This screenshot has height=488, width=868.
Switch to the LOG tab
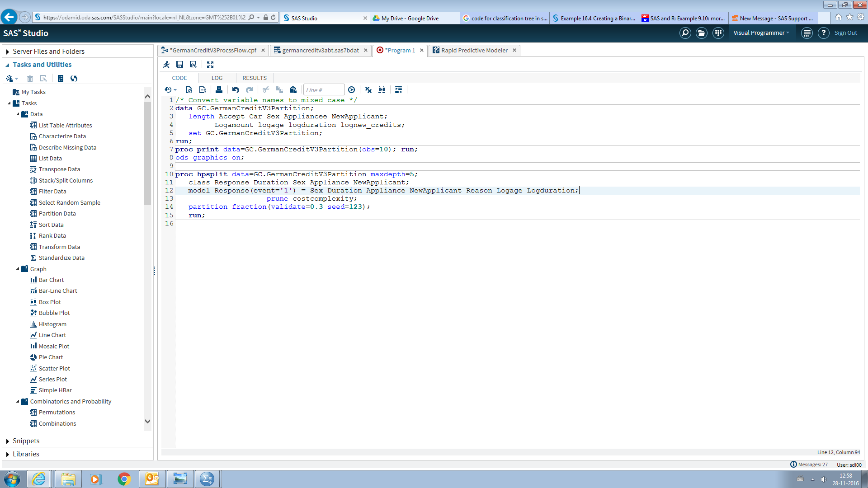coord(217,78)
